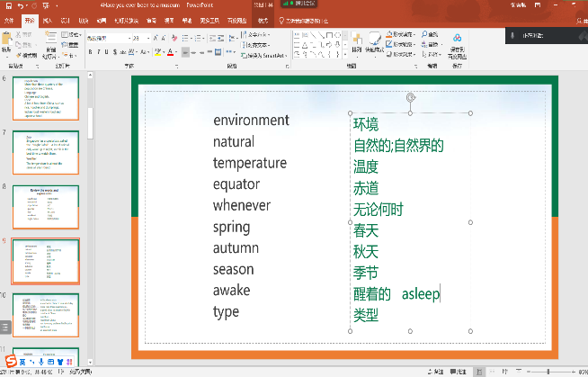Toggle Italic formatting
Screen dimensions: 588x377
(x=101, y=52)
